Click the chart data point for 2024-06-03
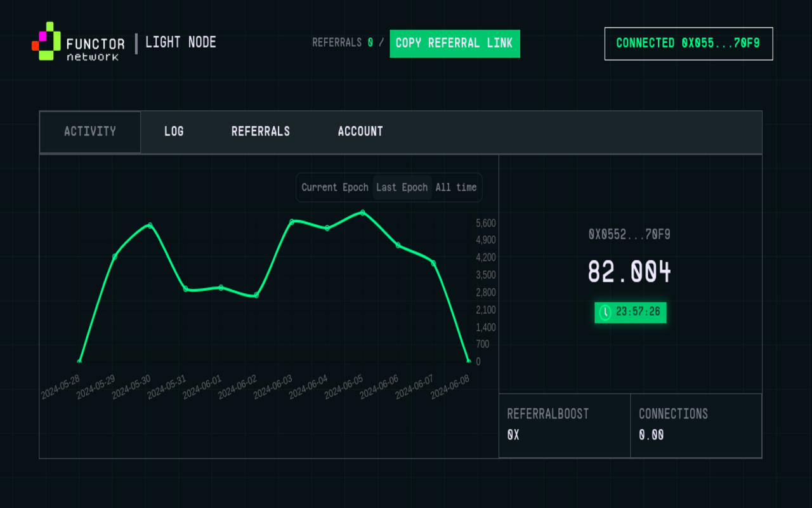 click(292, 221)
